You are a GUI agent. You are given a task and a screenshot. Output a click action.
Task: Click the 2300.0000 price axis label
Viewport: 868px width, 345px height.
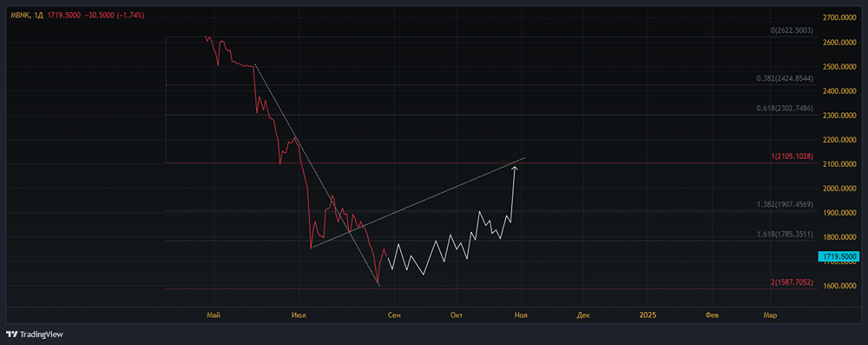838,116
